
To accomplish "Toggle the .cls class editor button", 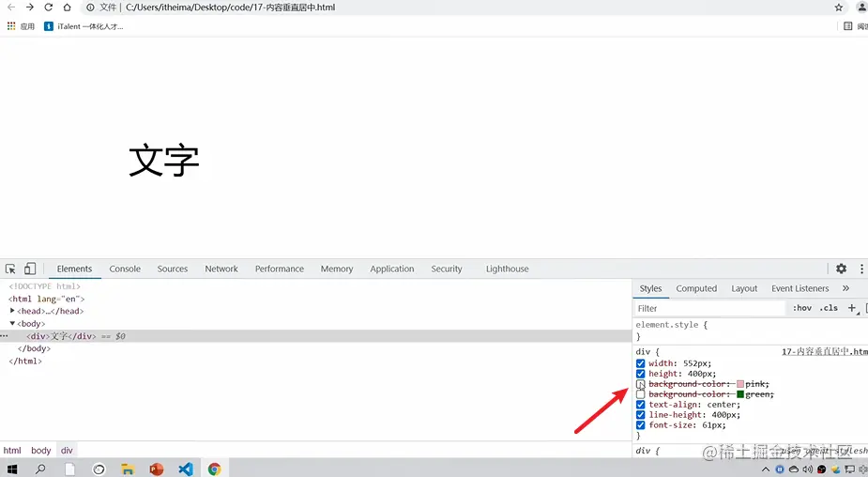I will (829, 308).
